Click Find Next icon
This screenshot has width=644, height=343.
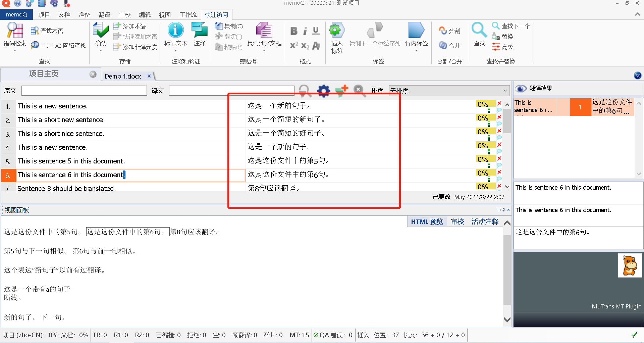496,26
